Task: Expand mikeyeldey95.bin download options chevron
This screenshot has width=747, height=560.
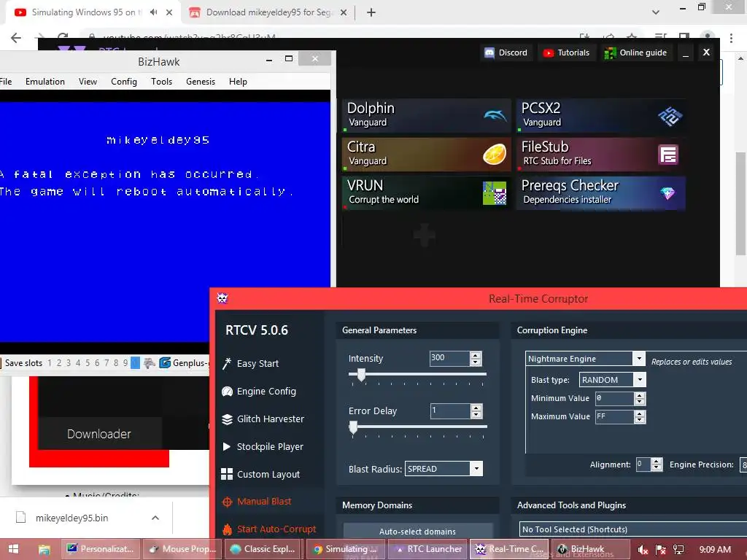Action: (x=155, y=518)
